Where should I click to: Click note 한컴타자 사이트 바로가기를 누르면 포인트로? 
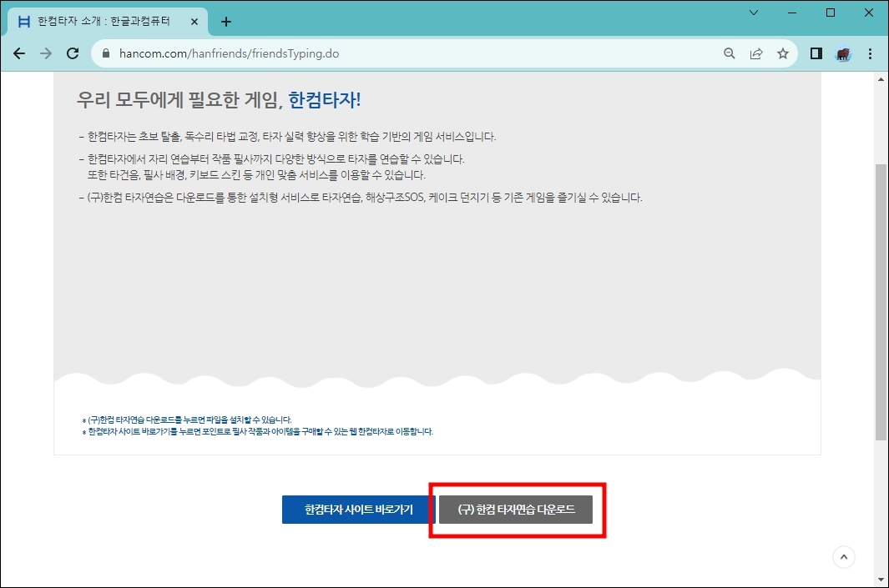click(x=257, y=432)
